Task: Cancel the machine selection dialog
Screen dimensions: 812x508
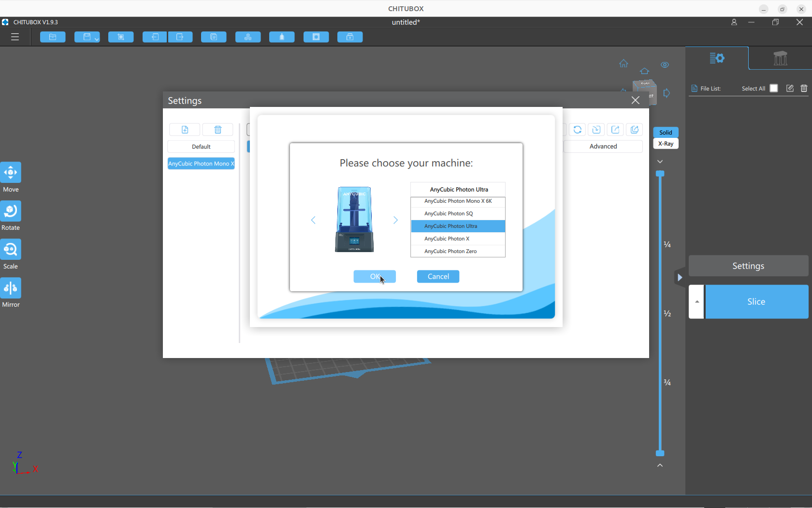Action: tap(438, 276)
